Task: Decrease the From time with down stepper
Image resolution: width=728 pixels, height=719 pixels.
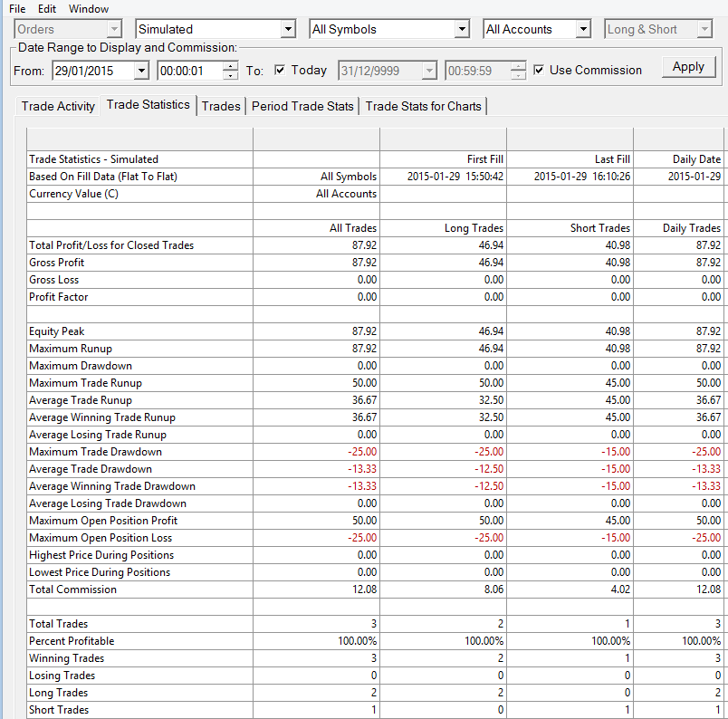Action: (230, 75)
